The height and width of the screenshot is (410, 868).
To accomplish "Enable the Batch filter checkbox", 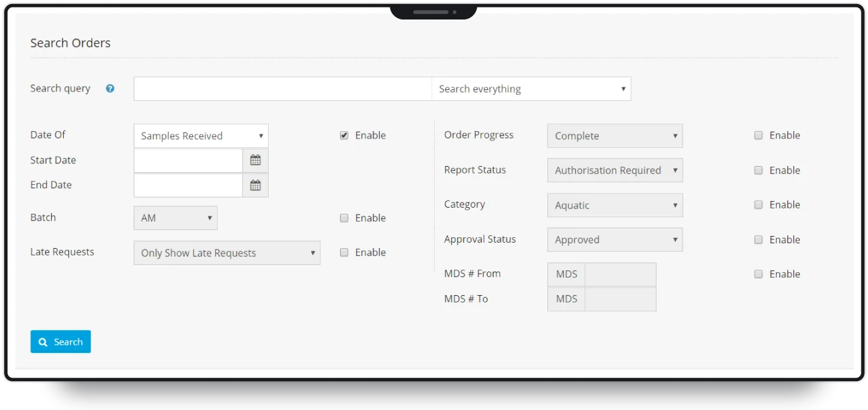I will [x=344, y=217].
